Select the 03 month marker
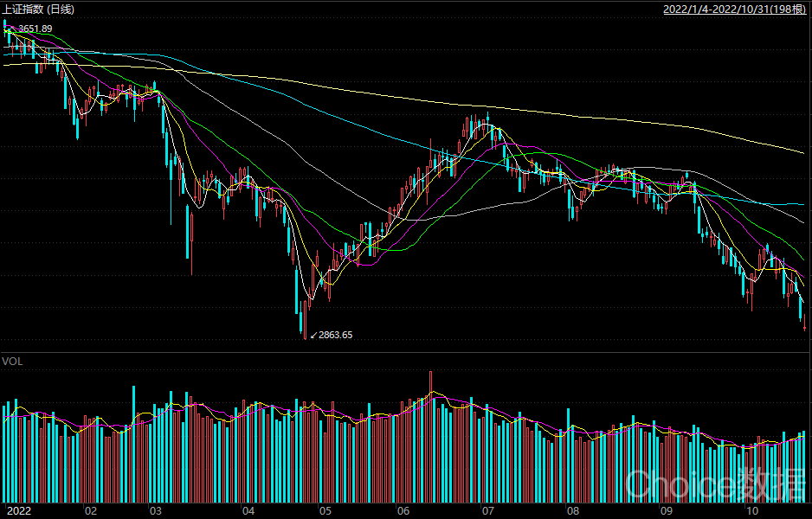This screenshot has width=812, height=519. point(156,511)
